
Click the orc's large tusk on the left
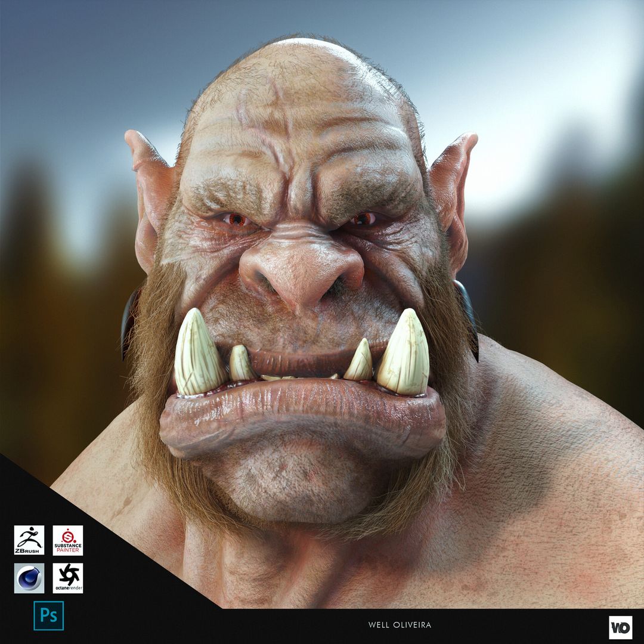pyautogui.click(x=198, y=354)
